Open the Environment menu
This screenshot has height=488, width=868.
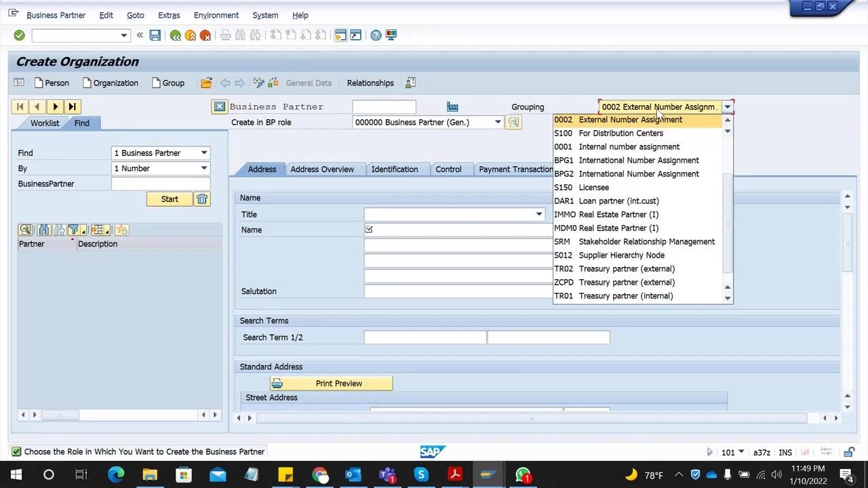[x=216, y=15]
